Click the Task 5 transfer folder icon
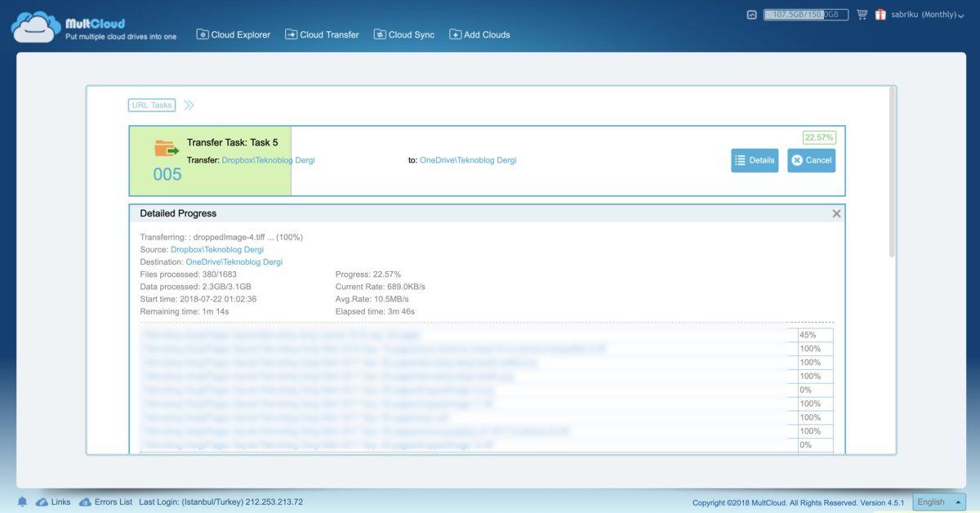Screen dimensions: 980x513 pos(167,149)
